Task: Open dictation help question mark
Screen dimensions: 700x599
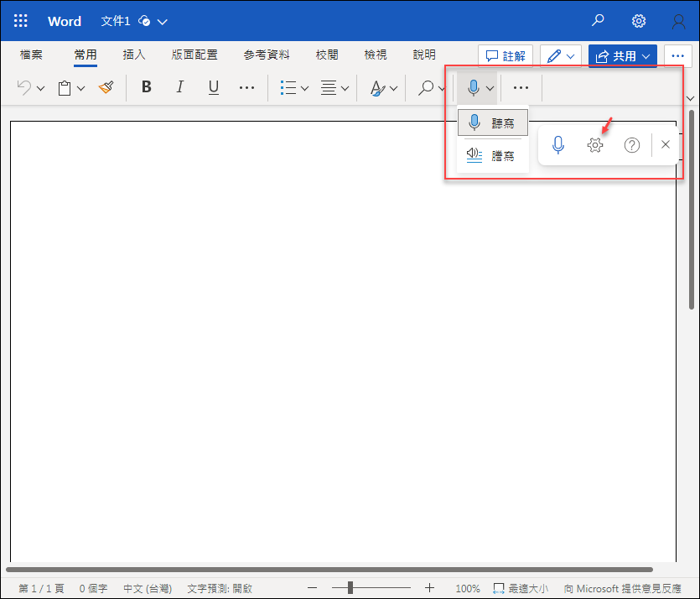Action: click(x=632, y=145)
